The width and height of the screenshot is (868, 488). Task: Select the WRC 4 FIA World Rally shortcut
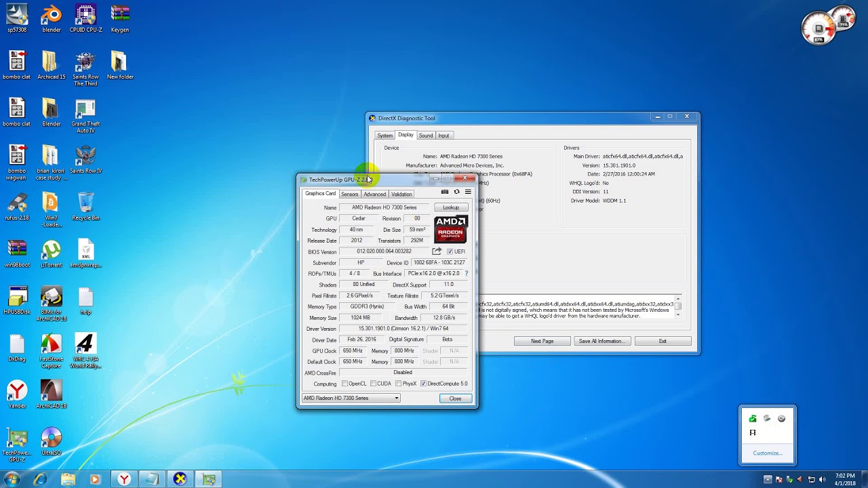click(x=85, y=351)
